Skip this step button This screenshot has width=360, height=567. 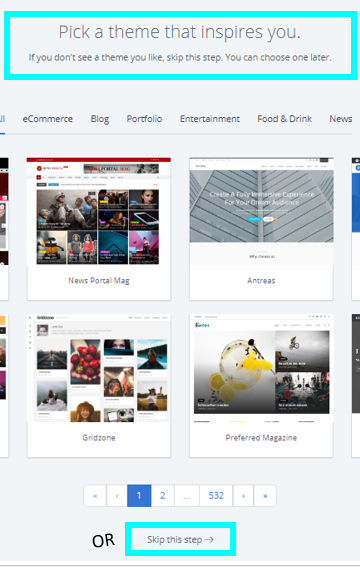(180, 539)
